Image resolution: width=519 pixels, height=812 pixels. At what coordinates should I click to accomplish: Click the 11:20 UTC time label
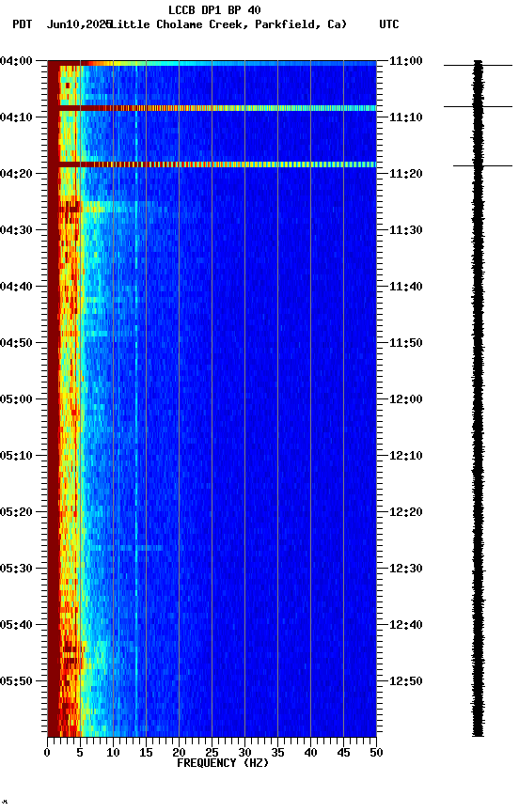(x=405, y=174)
